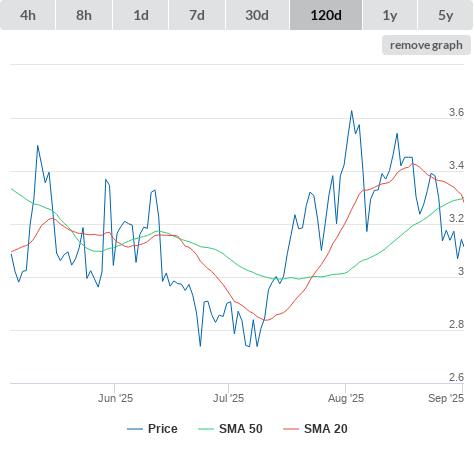
Task: Open the 5y time range view
Action: [445, 15]
